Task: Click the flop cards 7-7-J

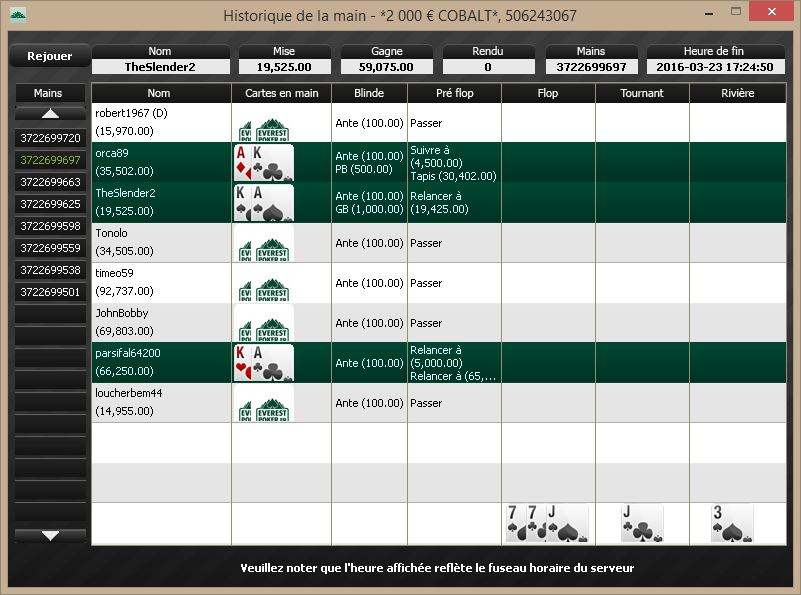Action: (547, 523)
